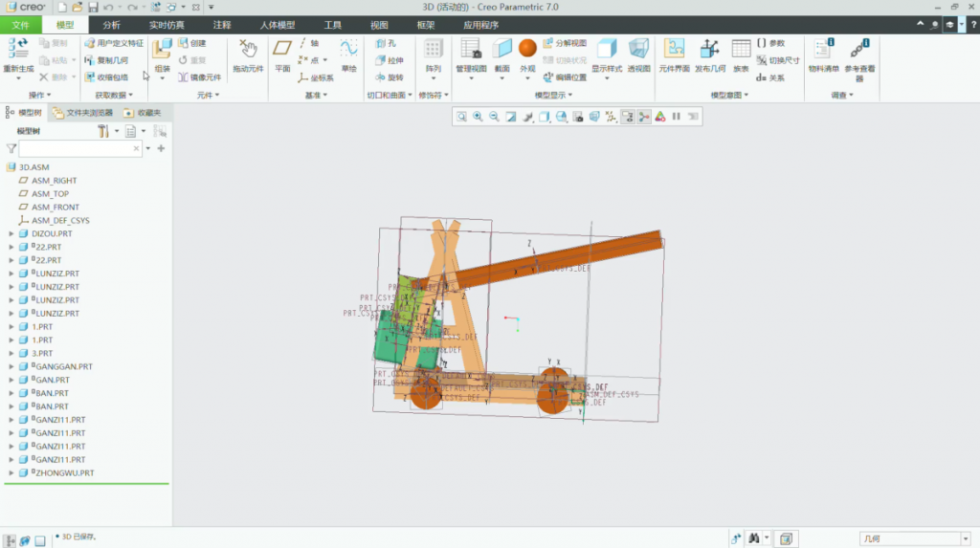
Task: Select ASM_FRONT datum plane in tree
Action: click(55, 207)
